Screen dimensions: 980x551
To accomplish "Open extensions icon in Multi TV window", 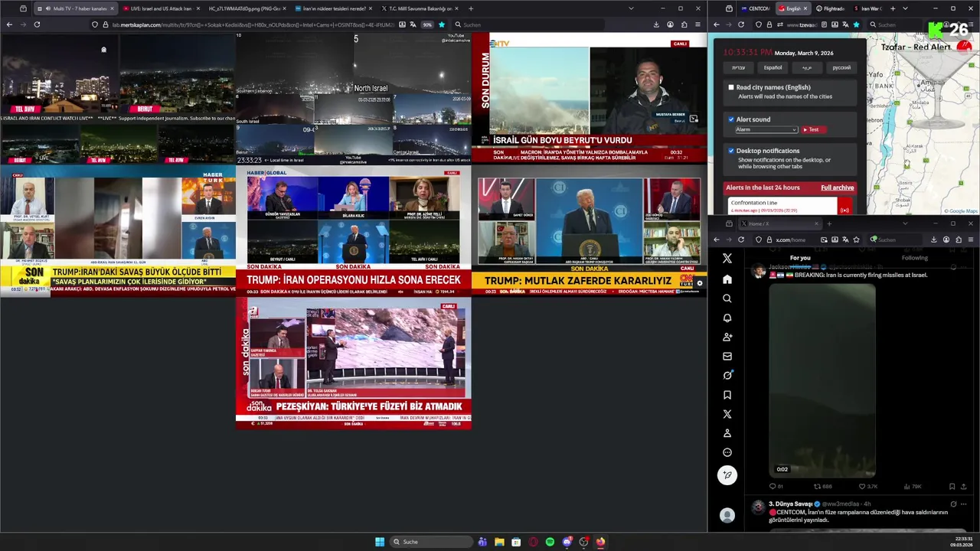I will pos(684,24).
